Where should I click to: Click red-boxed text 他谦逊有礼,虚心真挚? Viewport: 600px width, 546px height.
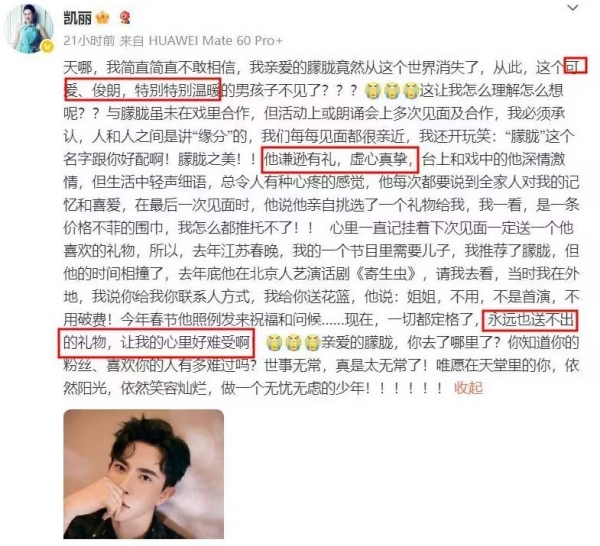point(340,160)
